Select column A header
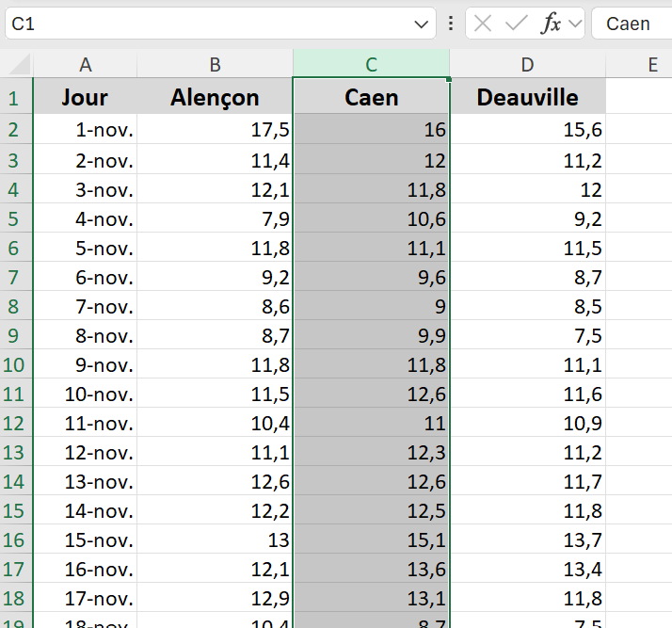Screen dimensions: 672x628 (x=86, y=64)
